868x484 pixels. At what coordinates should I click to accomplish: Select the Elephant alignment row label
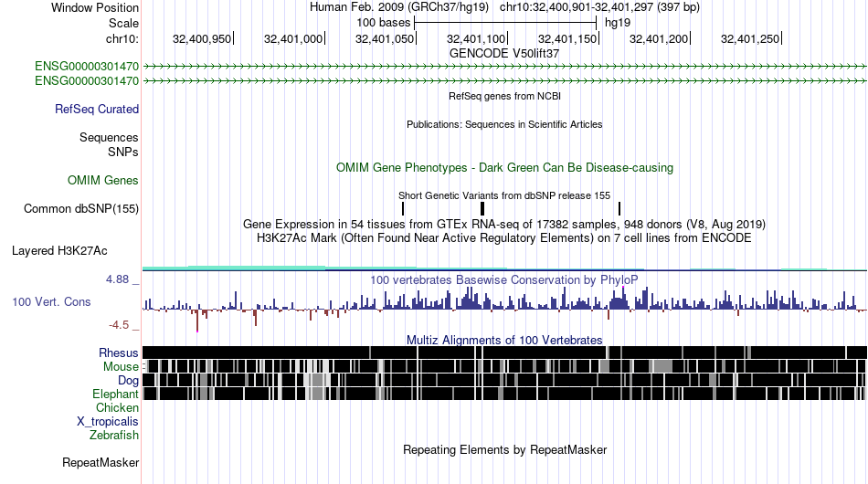coord(115,394)
